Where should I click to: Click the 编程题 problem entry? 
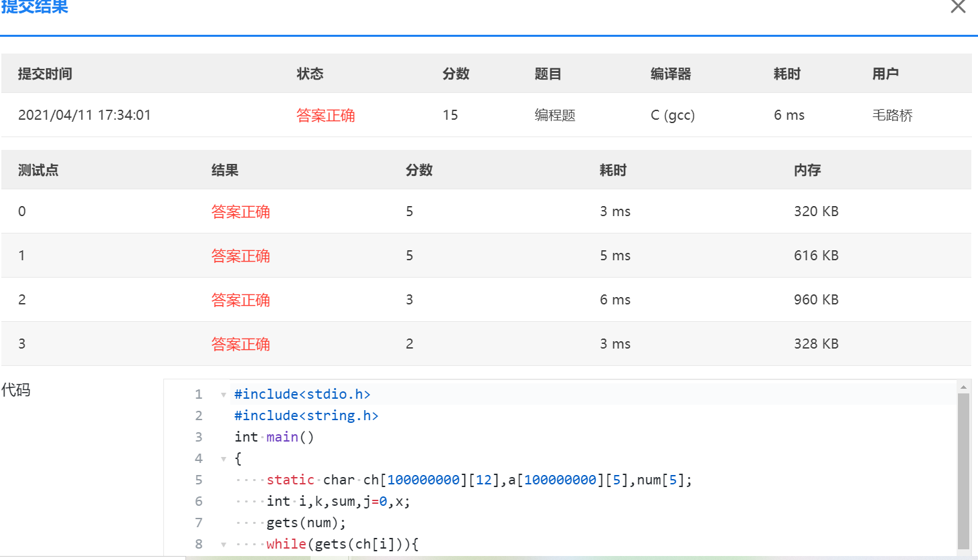[x=555, y=115]
